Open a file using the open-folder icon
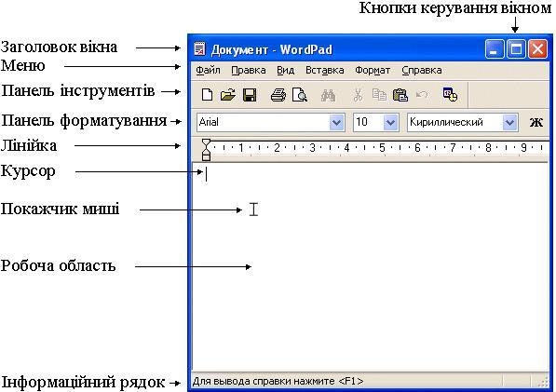The image size is (556, 392). coord(228,95)
